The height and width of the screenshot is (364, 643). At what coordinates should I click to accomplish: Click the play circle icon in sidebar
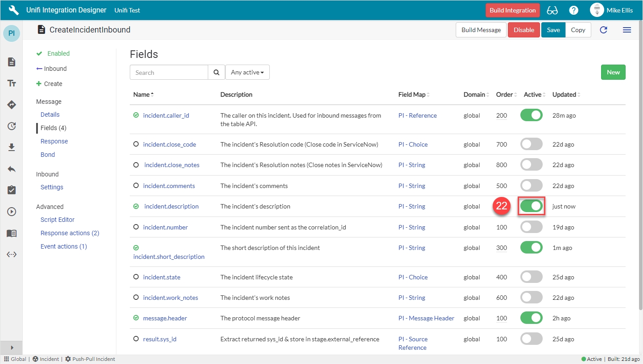12,212
